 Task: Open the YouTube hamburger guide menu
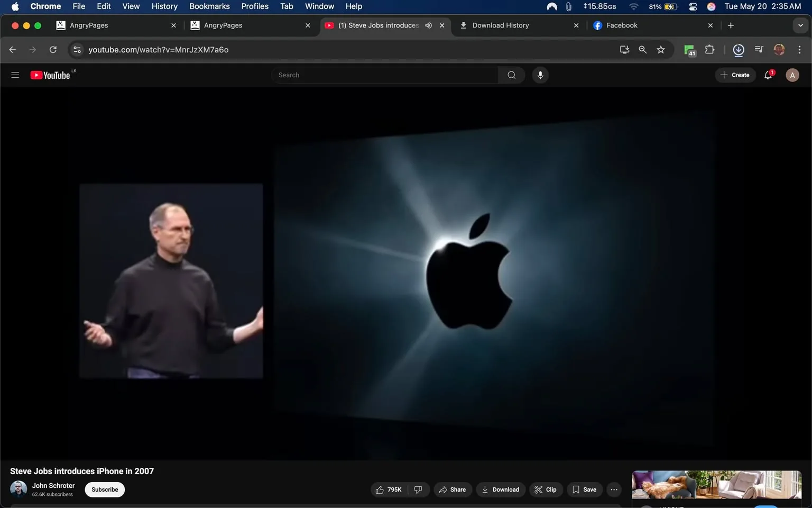15,75
